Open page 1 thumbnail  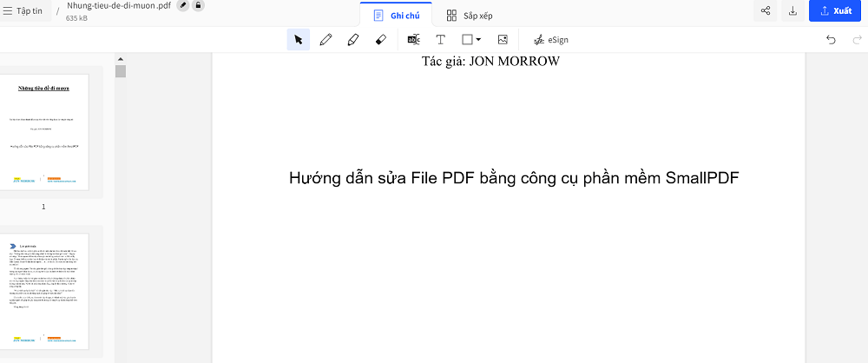tap(43, 133)
